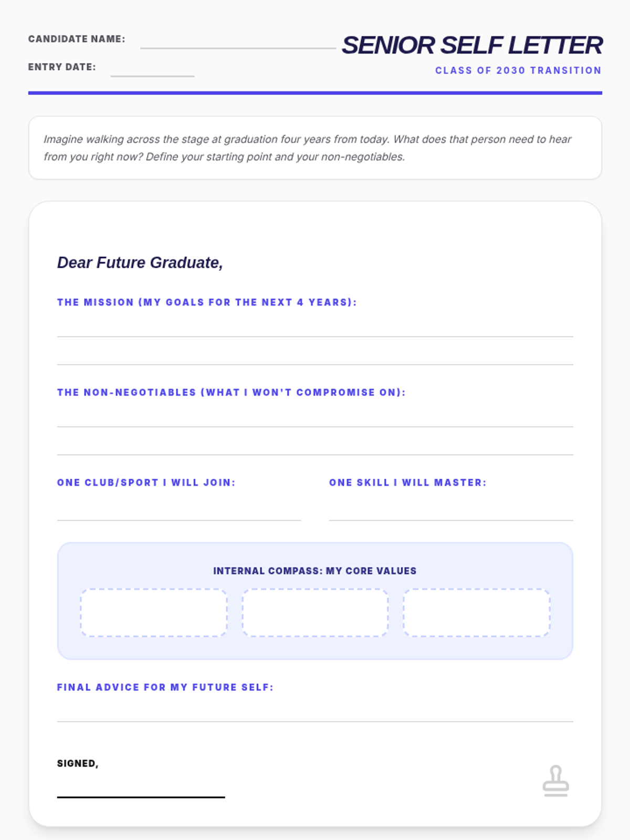Select the third core values dashed box
This screenshot has height=840, width=630.
coord(476,613)
